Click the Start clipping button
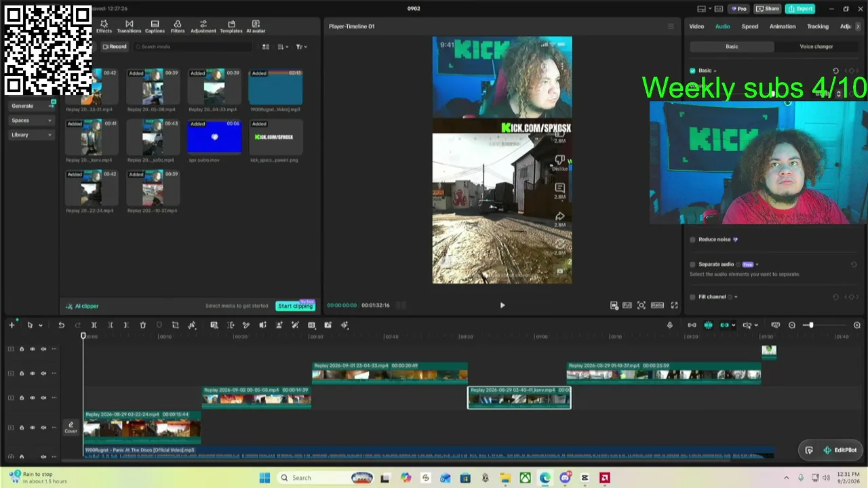 (x=295, y=306)
